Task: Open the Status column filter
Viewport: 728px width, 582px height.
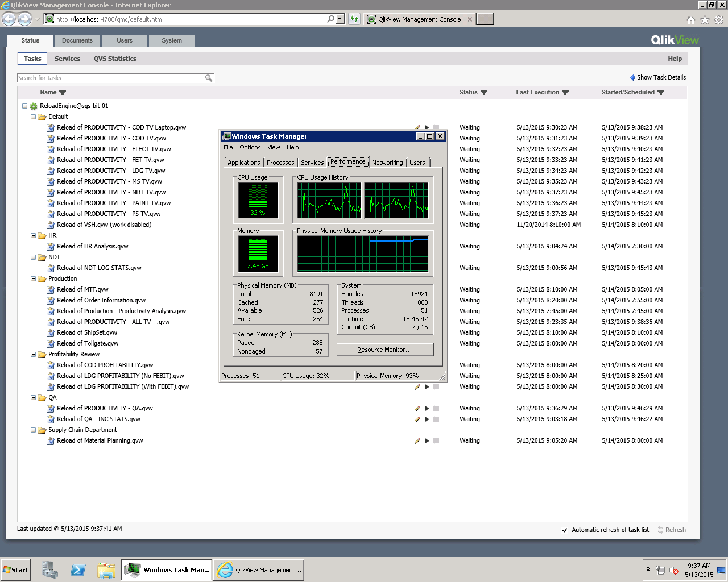Action: pos(484,93)
